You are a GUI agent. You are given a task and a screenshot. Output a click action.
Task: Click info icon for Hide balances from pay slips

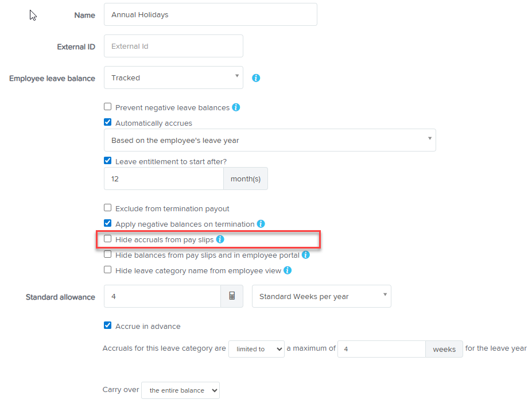click(305, 255)
